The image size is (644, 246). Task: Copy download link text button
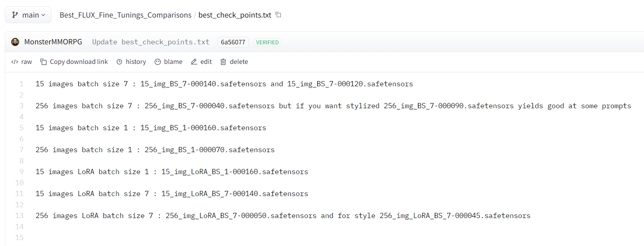tap(79, 62)
